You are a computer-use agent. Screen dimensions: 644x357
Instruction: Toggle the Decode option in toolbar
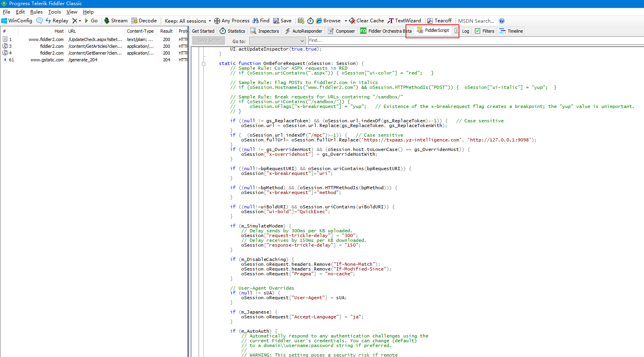(x=144, y=21)
